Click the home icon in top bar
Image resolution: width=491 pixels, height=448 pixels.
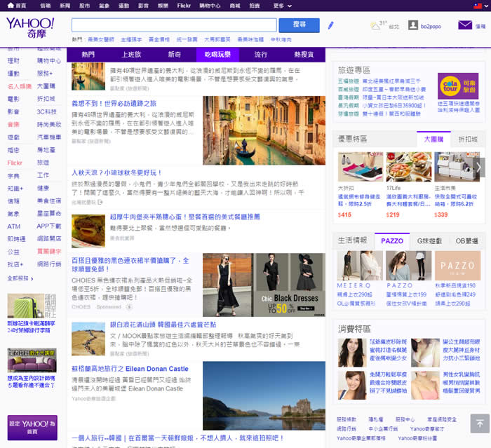[8, 6]
